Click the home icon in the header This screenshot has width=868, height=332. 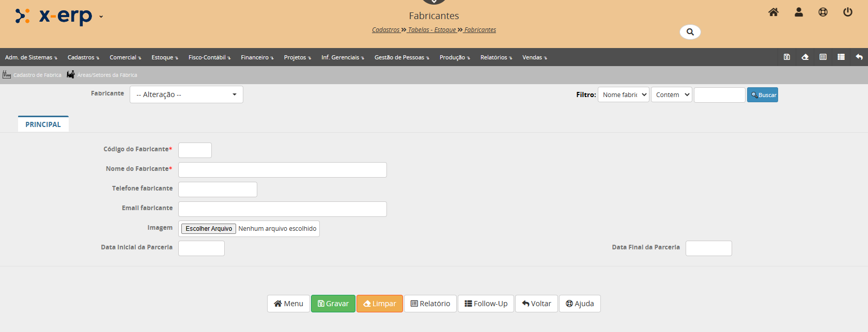773,12
